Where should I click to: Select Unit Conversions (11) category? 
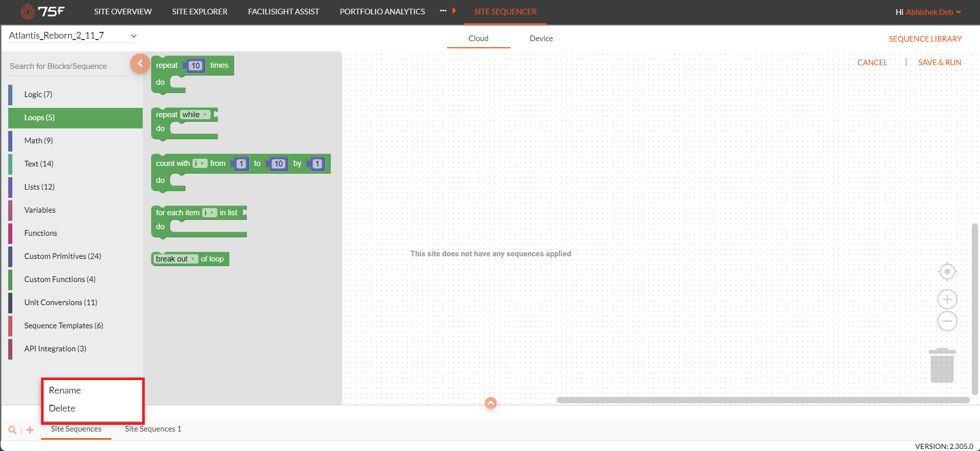[75, 303]
